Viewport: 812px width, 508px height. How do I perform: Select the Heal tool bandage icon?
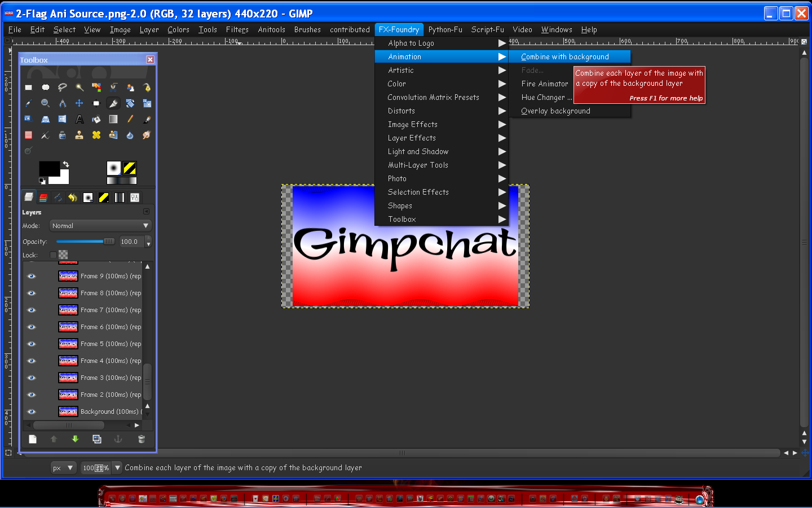pos(96,135)
